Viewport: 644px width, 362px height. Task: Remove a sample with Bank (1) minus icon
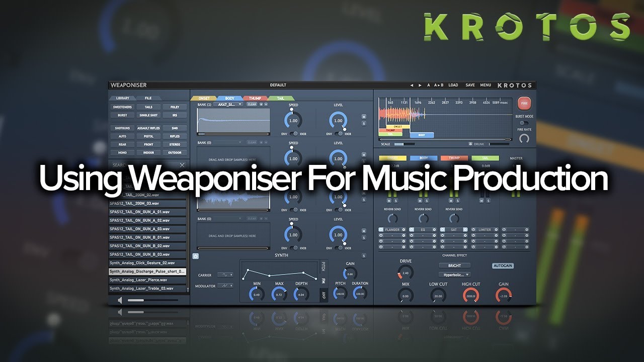click(266, 104)
